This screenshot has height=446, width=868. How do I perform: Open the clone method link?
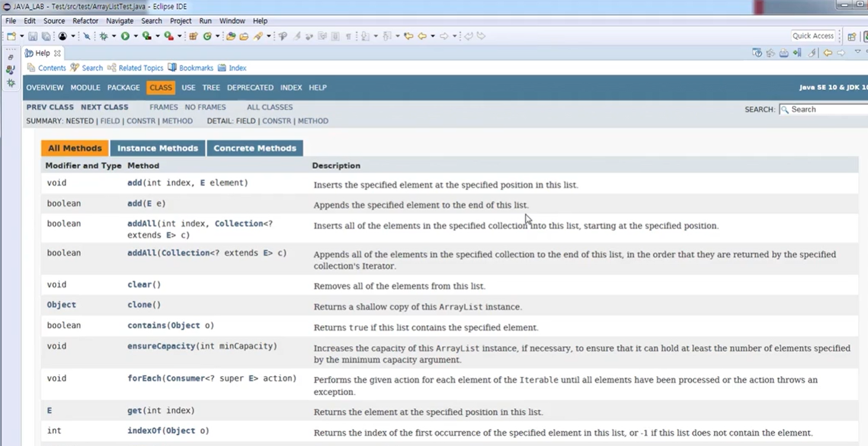[140, 304]
